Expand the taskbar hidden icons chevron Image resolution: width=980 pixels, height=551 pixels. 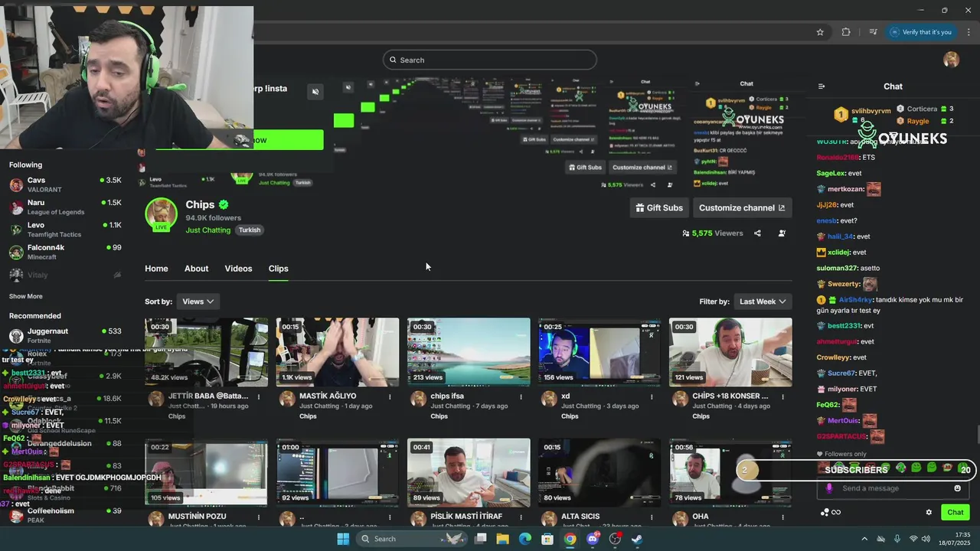pyautogui.click(x=864, y=539)
